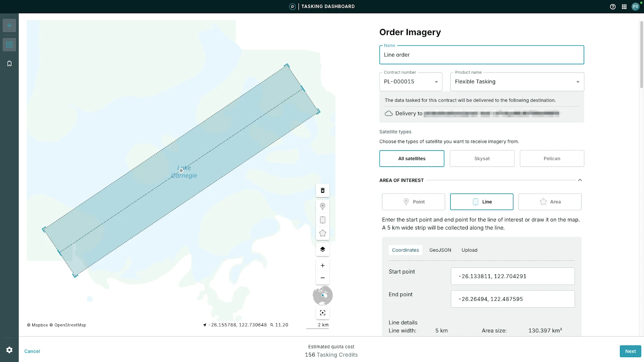Viewport: 644px width, 362px height.
Task: Open the settings gear in the sidebar
Action: 9,350
